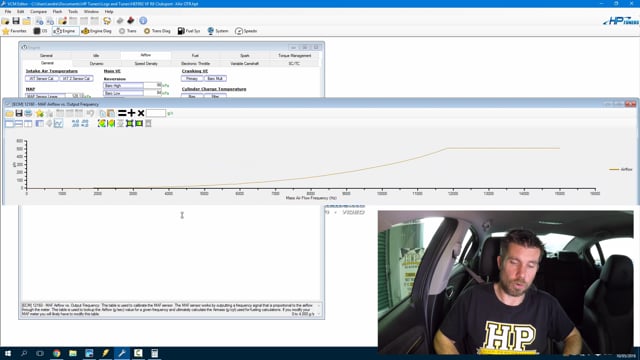Open the Speedo section
This screenshot has width=640, height=360.
246,31
